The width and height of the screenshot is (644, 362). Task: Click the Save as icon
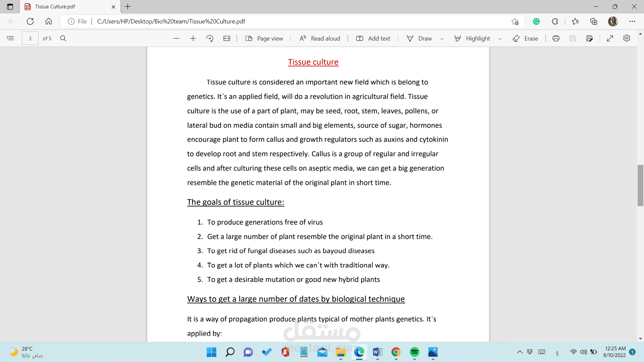point(589,39)
